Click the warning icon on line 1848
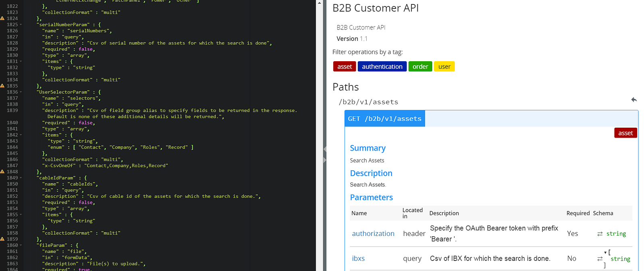The image size is (644, 271). 2,172
